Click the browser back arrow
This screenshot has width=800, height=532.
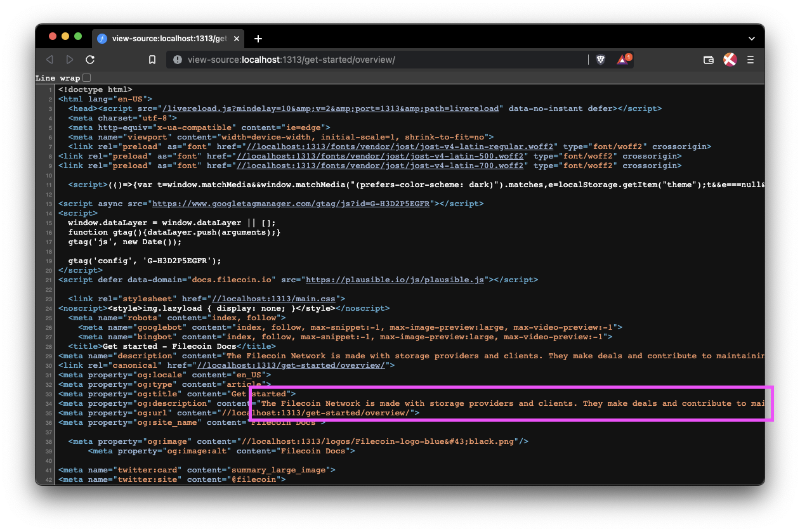[49, 60]
